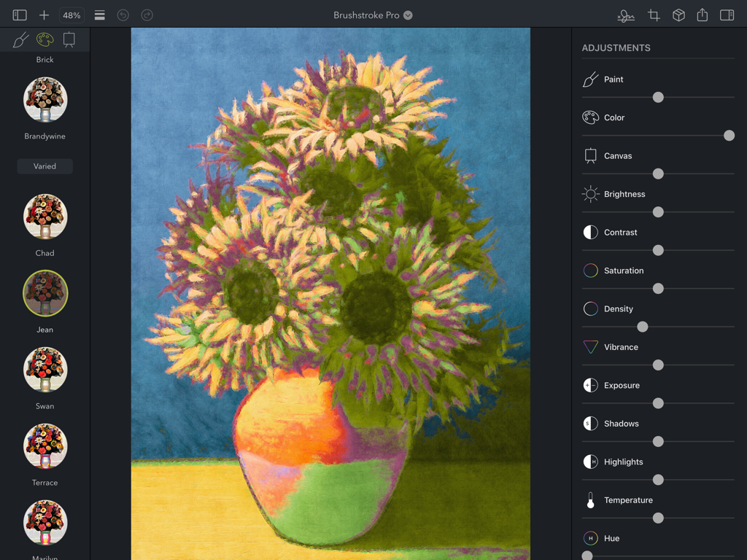The image size is (747, 560).
Task: Click the signature tool in the toolbar
Action: point(626,15)
